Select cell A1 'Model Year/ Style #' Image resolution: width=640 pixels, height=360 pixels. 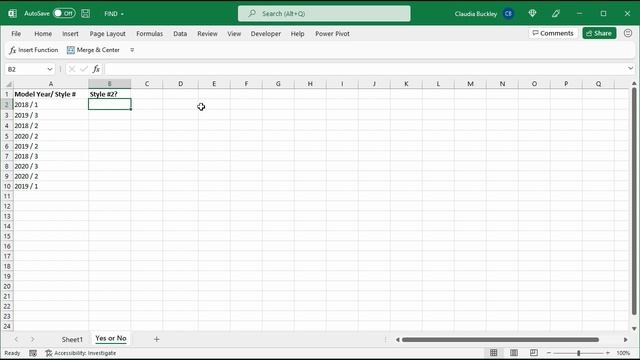point(51,94)
